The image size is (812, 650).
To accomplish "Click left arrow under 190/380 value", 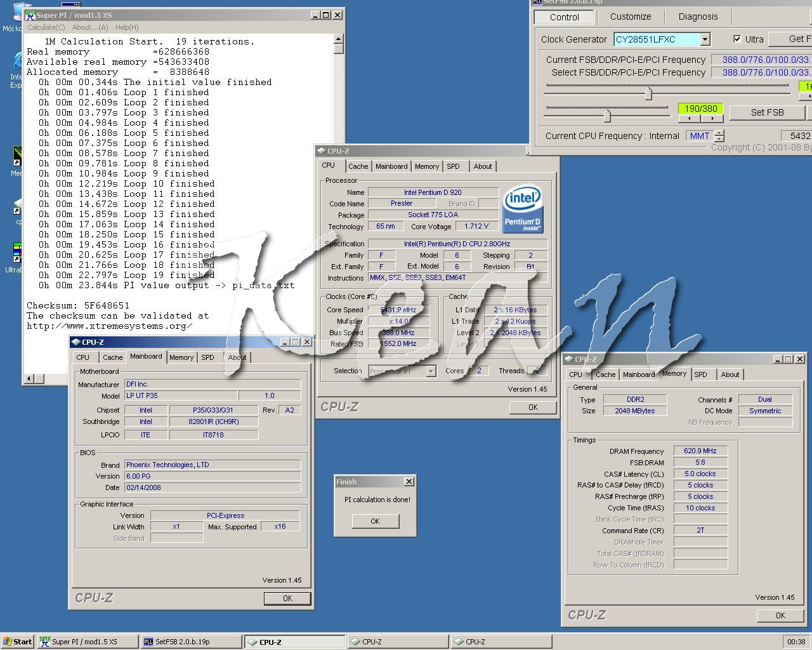I will pyautogui.click(x=689, y=118).
